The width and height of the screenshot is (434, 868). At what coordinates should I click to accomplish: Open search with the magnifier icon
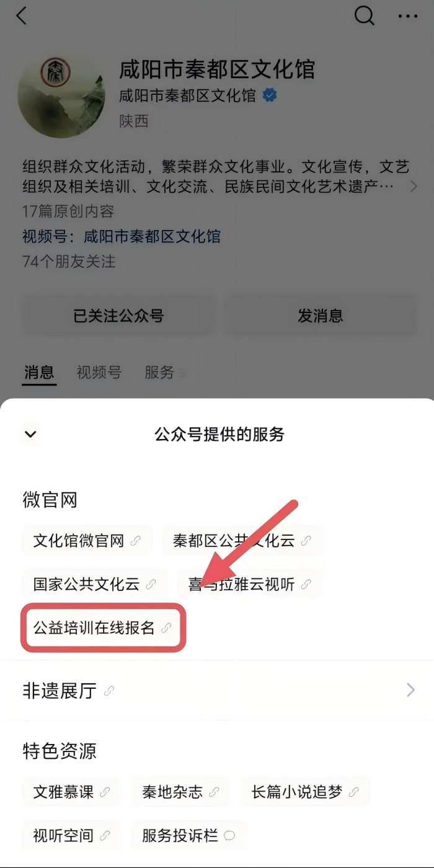tap(365, 16)
